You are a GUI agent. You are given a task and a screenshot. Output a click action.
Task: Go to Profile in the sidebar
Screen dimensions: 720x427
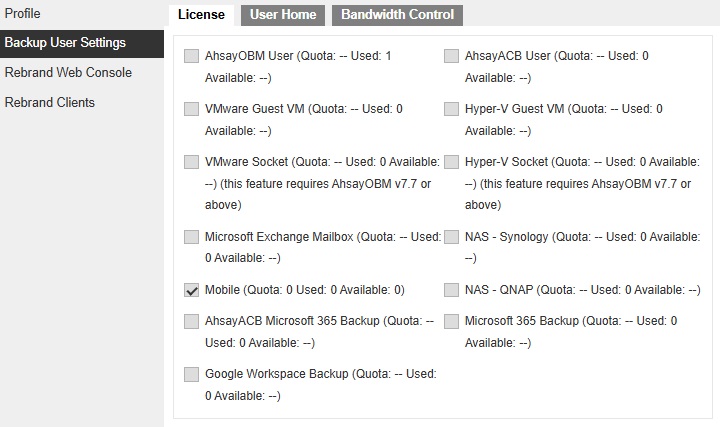23,13
